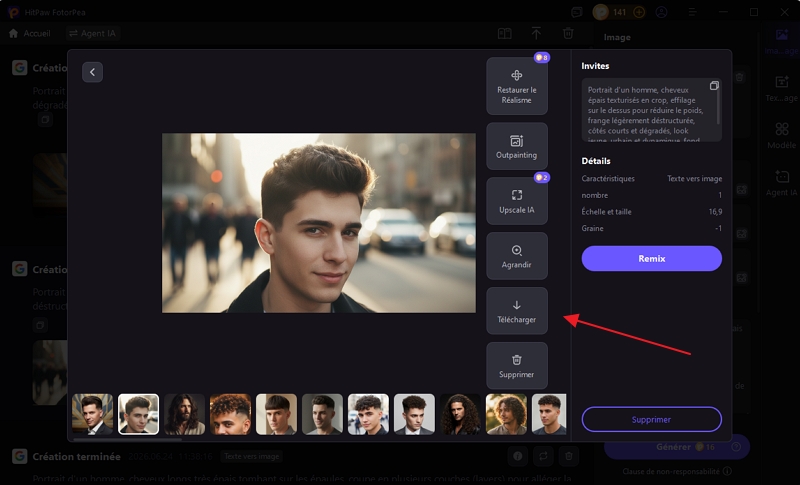The height and width of the screenshot is (485, 800).
Task: Open the Outpainting tool
Action: 517,146
